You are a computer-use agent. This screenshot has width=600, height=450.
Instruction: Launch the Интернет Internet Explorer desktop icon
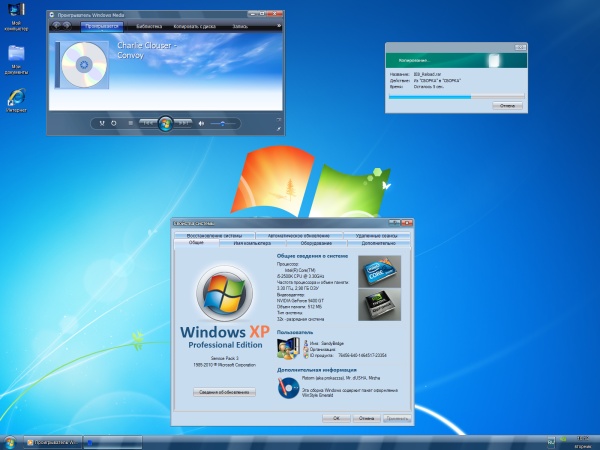16,97
